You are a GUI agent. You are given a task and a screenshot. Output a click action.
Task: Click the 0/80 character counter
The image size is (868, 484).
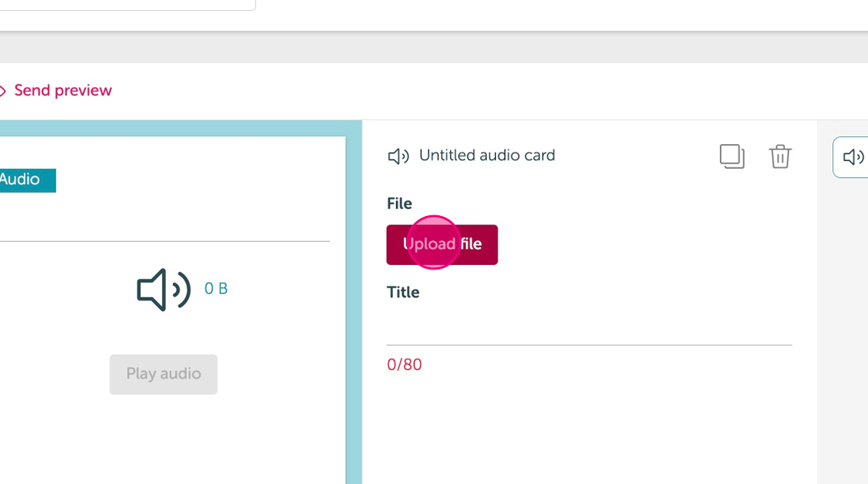click(404, 365)
